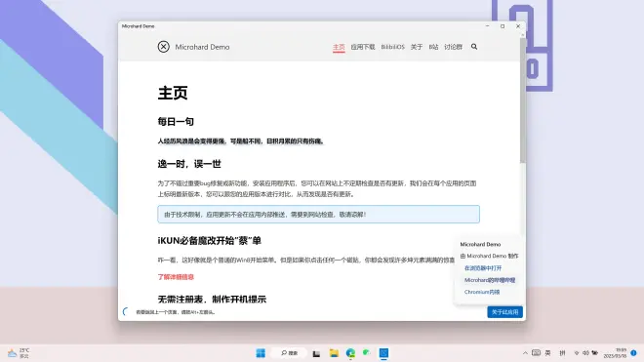Viewport: 644px width, 362px height.
Task: Open the 应用下载 navigation tab
Action: point(363,47)
